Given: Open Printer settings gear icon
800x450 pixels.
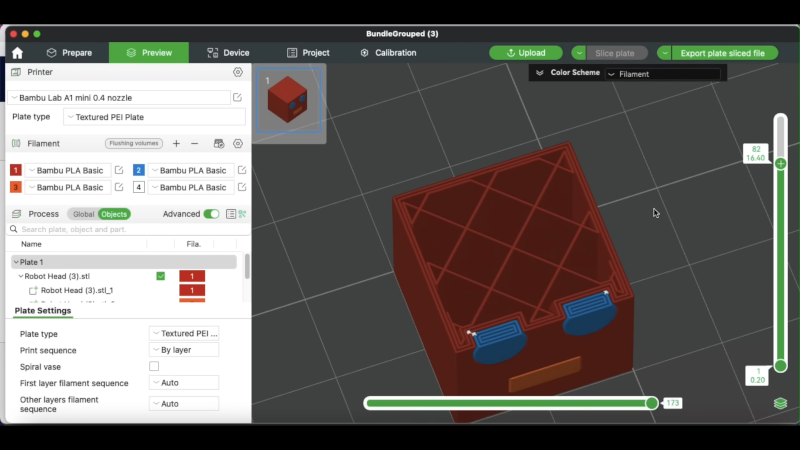Looking at the screenshot, I should tap(237, 73).
